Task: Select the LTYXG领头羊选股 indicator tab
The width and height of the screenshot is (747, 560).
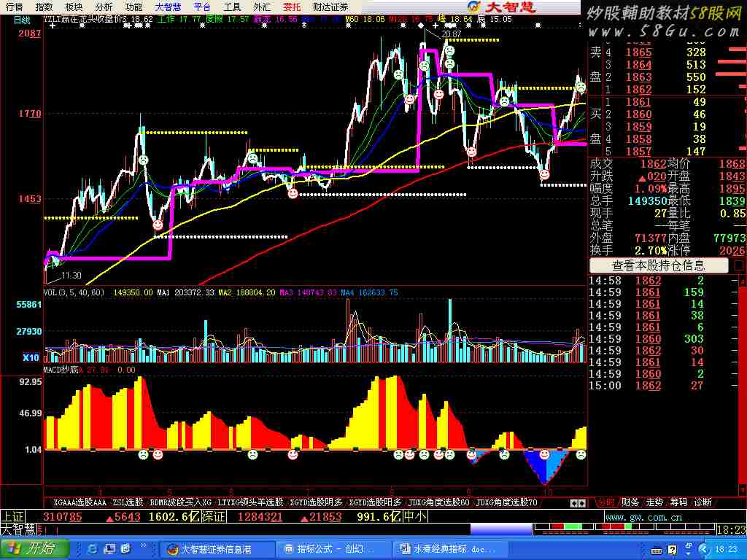Action: 251,502
